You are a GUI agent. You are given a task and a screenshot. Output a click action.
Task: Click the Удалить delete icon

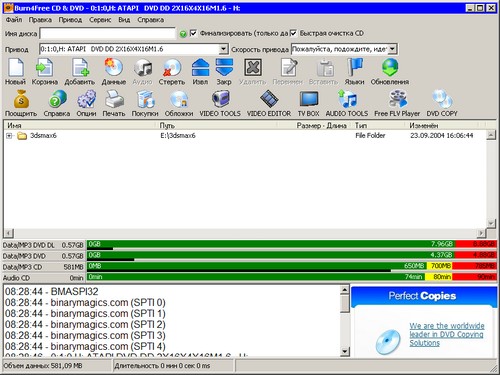coord(253,68)
